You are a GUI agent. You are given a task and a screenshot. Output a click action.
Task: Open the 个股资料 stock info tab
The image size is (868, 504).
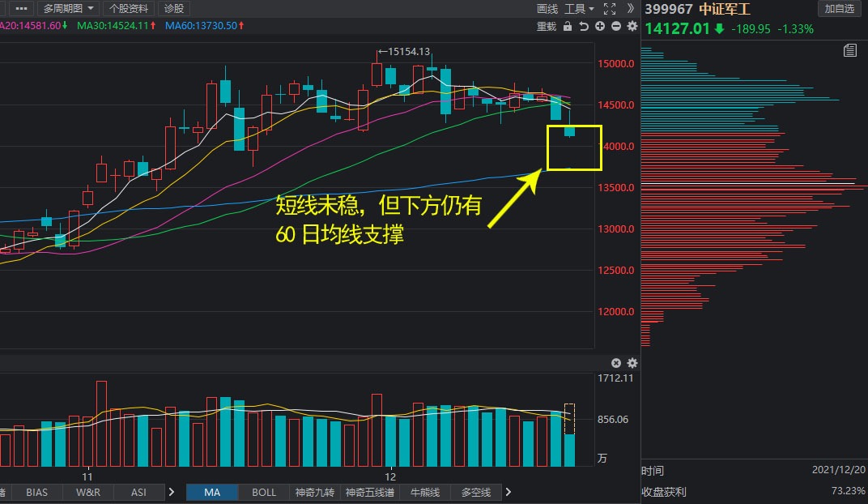pos(129,8)
